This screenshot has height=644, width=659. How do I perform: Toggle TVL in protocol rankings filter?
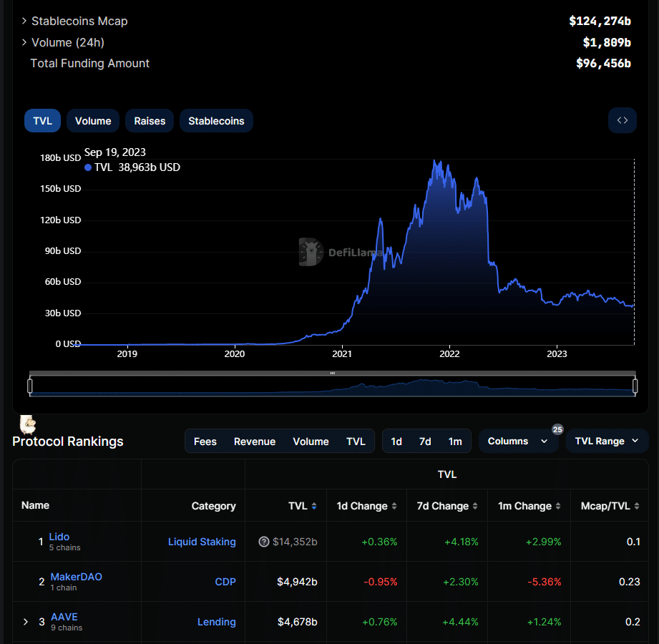click(356, 441)
